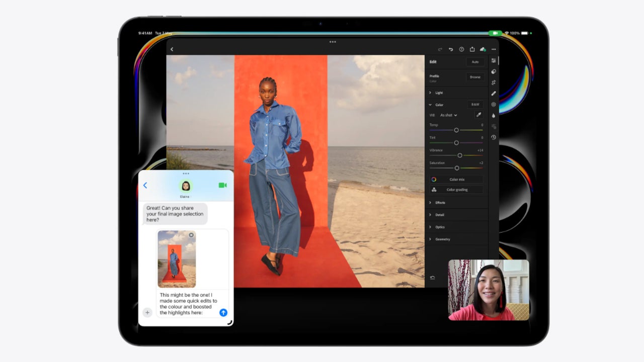644x362 pixels.
Task: Open the version history clock icon
Action: (494, 137)
